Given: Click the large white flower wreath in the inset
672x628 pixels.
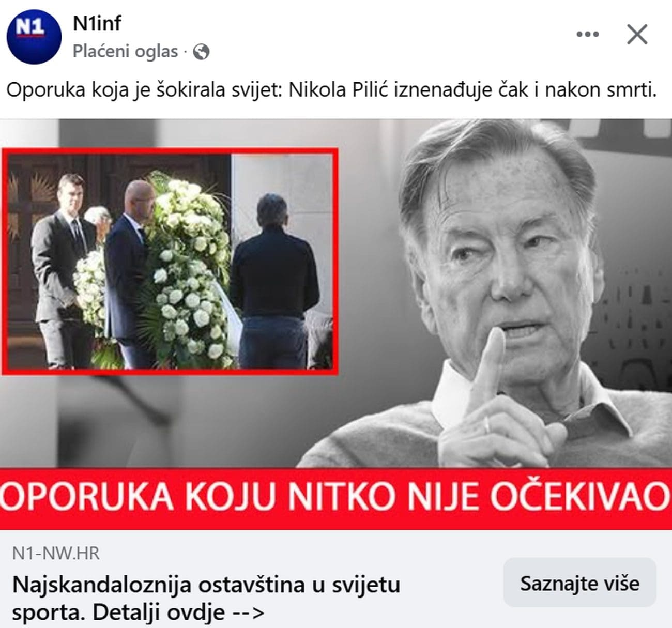Looking at the screenshot, I should [x=189, y=269].
